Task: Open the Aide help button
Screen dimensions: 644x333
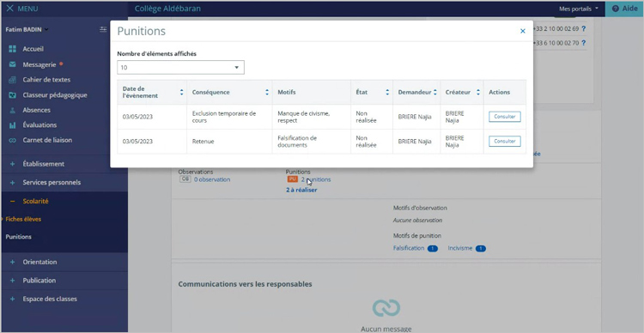Action: [624, 9]
